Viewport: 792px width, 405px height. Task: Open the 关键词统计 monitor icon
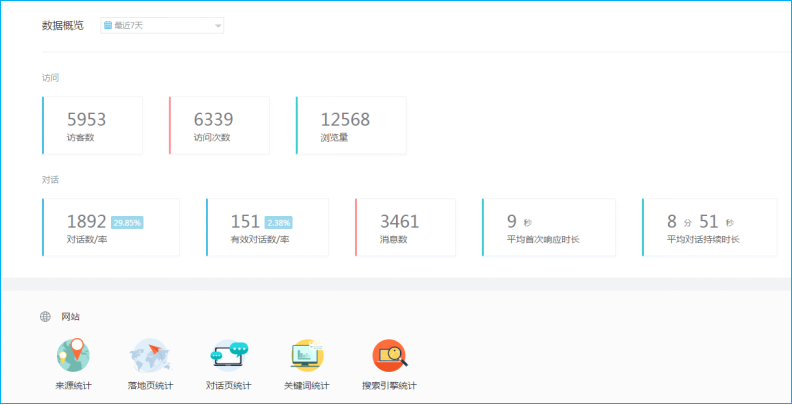(x=307, y=356)
